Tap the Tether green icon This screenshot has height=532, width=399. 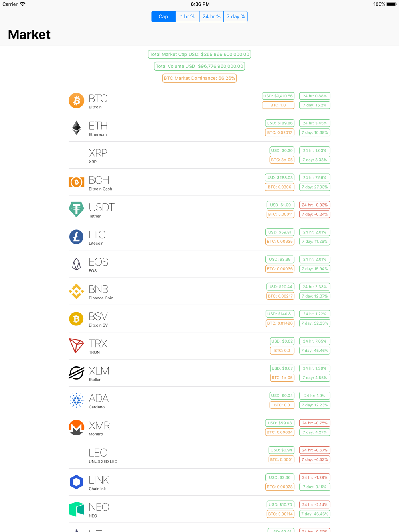tap(76, 209)
